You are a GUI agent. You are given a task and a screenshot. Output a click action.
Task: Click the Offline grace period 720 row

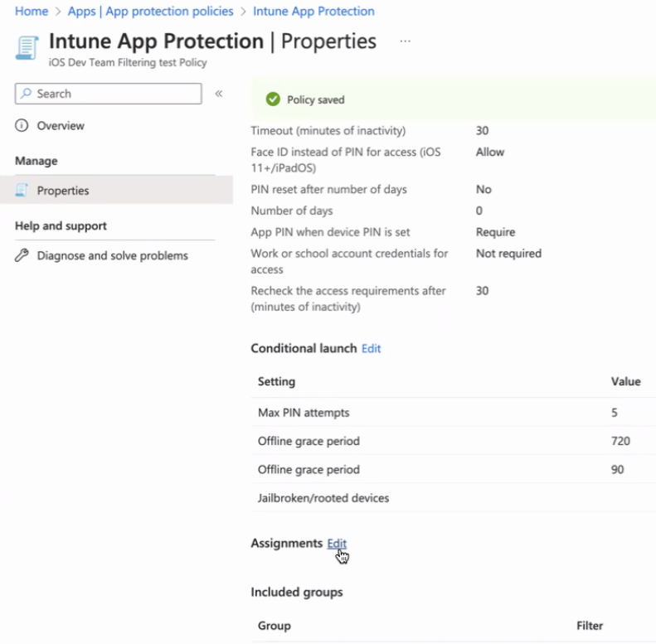453,441
